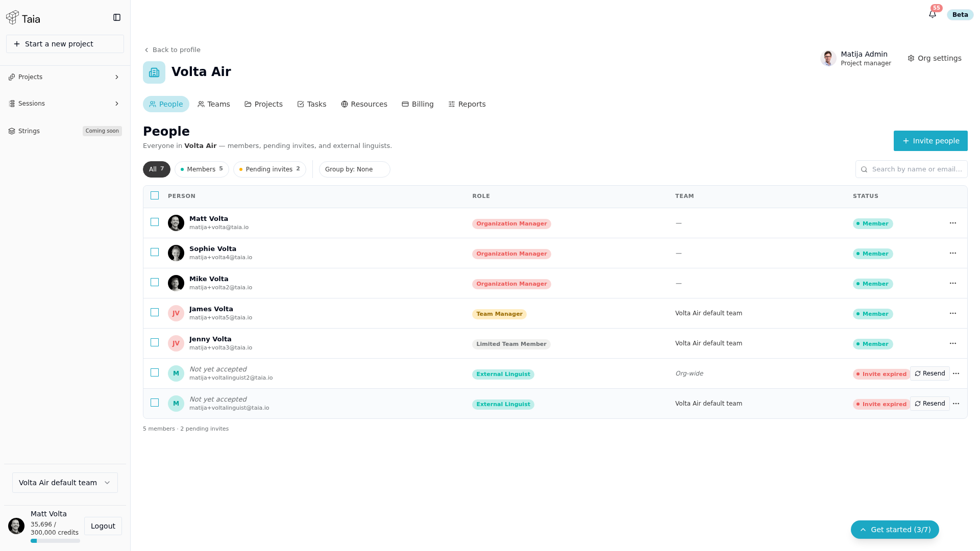The width and height of the screenshot is (980, 551).
Task: Check the box for Matt Volta
Action: [155, 222]
